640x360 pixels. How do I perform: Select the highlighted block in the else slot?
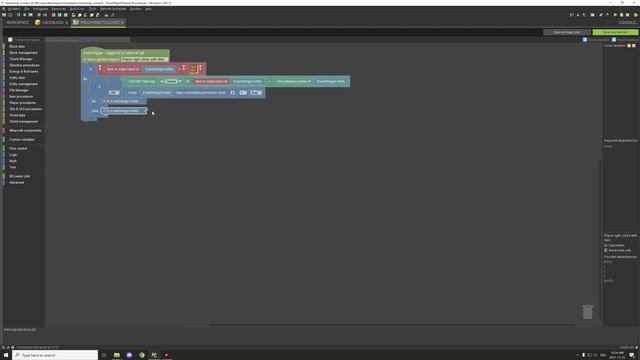124,111
